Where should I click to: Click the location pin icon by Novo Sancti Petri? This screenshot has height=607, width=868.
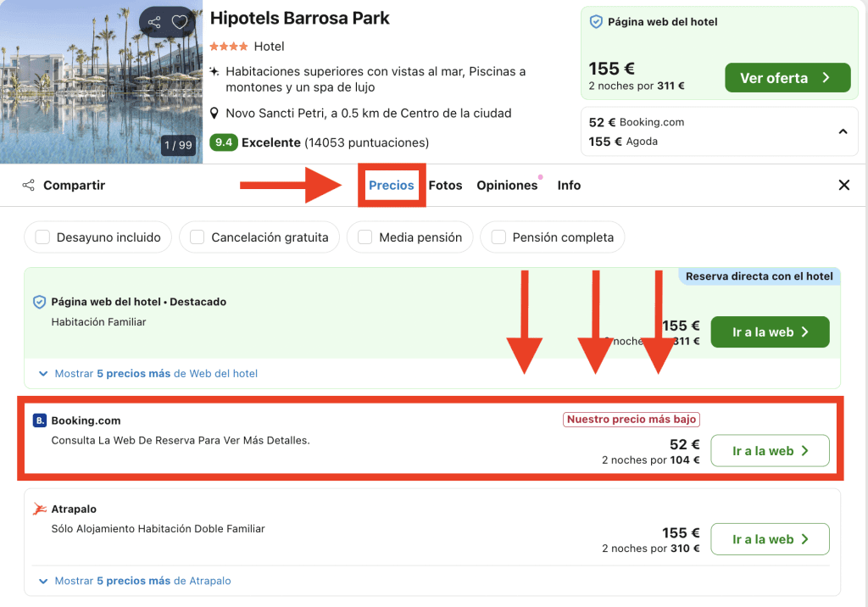(x=215, y=114)
